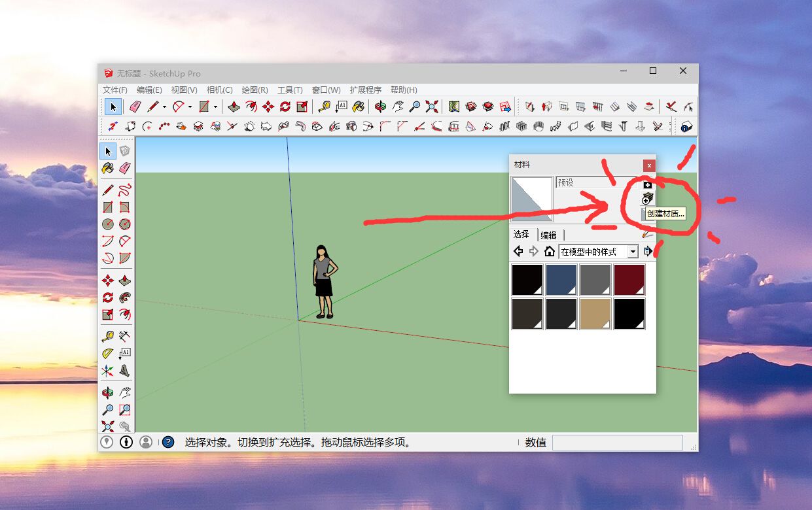Open the credits info icon in status bar

coord(126,442)
